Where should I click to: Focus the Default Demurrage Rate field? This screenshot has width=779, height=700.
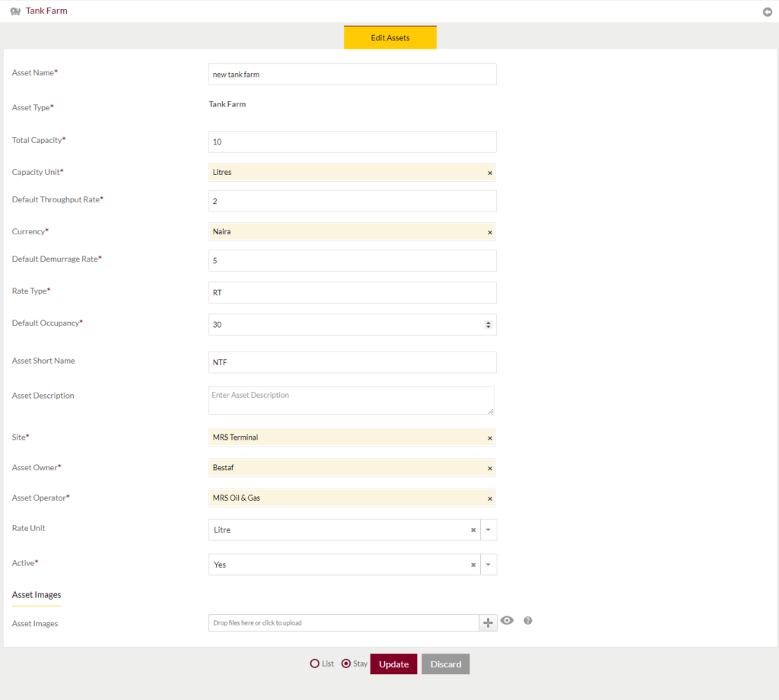(352, 260)
